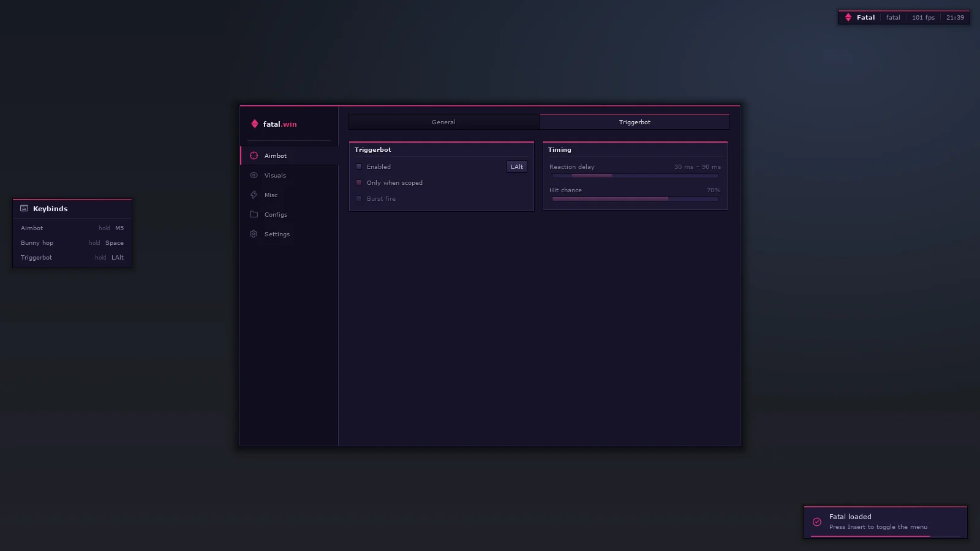Select the Triggerbot tab
This screenshot has height=551, width=980.
pos(635,122)
